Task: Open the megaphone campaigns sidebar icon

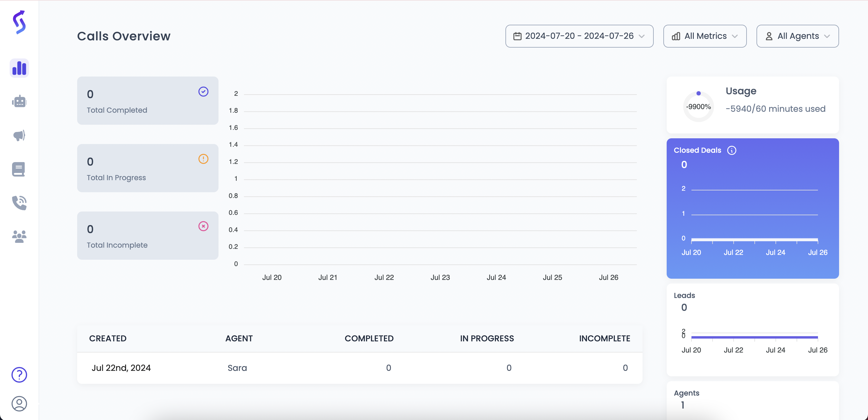Action: 19,135
